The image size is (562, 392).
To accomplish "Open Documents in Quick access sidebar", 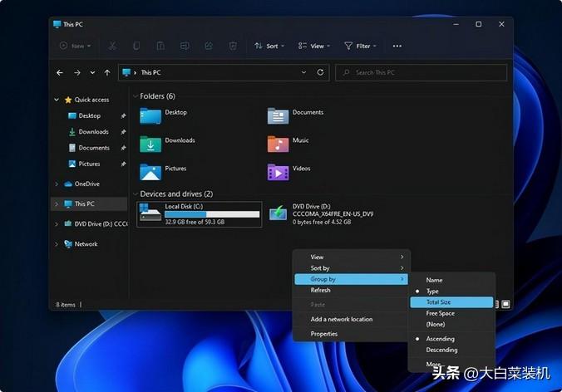I will [x=94, y=148].
